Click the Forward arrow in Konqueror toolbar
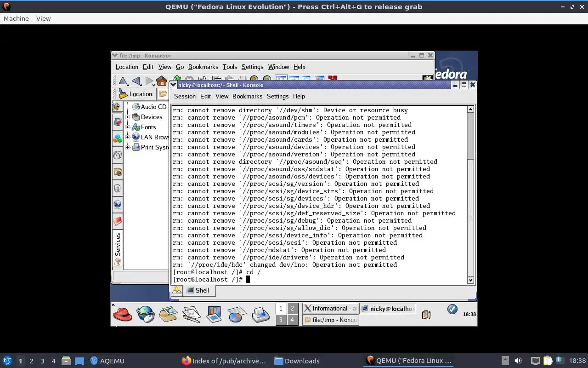 149,81
